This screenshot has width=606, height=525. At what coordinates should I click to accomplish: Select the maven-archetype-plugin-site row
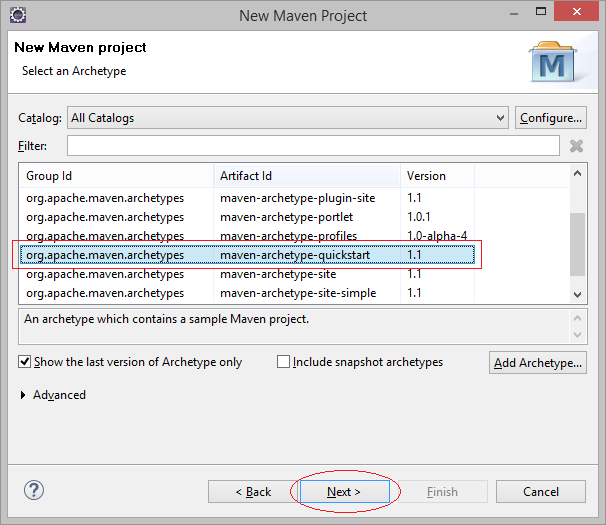(x=247, y=198)
